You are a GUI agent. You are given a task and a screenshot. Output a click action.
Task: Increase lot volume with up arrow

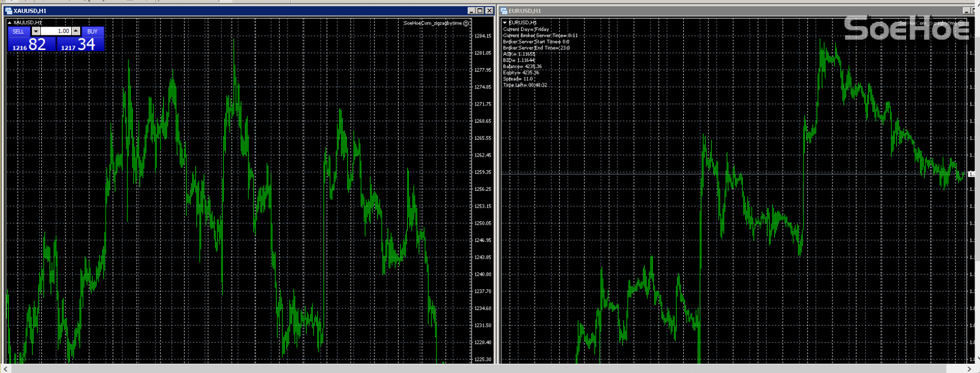pos(76,32)
